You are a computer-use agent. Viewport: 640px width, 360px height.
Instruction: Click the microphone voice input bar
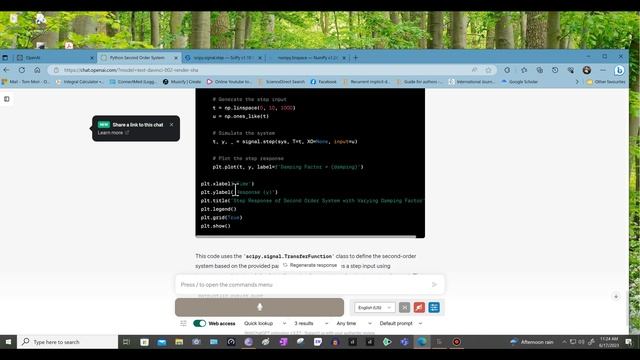pyautogui.click(x=259, y=307)
